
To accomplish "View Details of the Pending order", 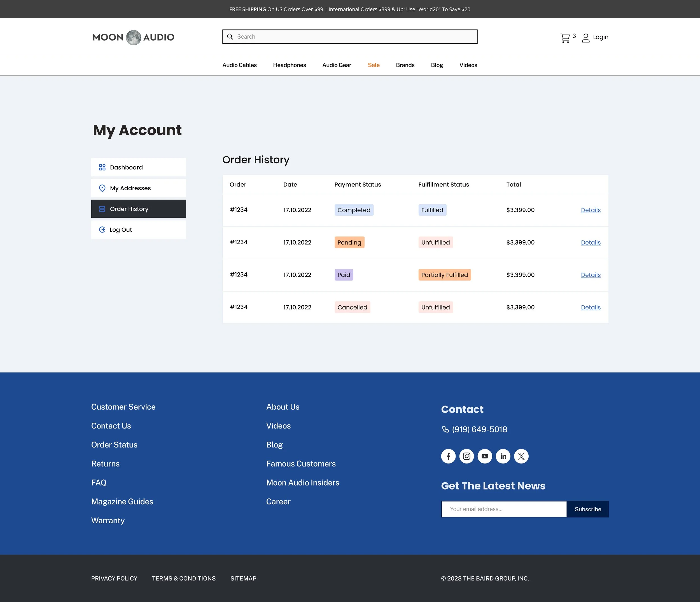I will pos(591,242).
